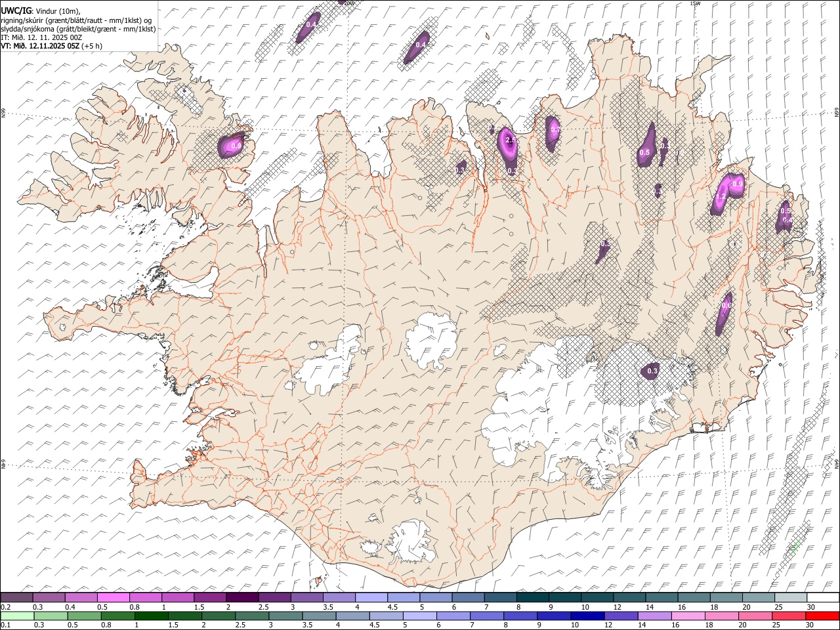Click the '30' label on the snow scale row
The height and width of the screenshot is (630, 840).
810,607
